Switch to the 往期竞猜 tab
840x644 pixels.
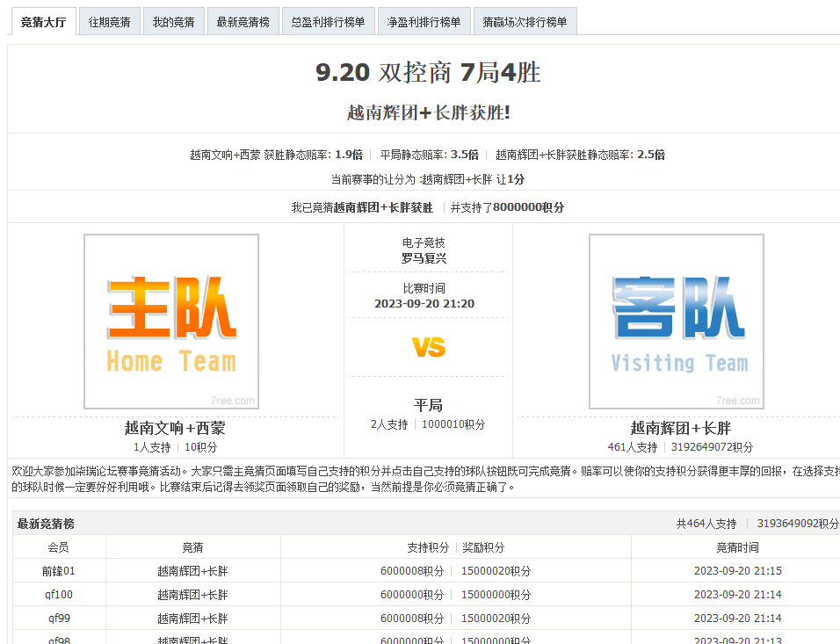[x=107, y=20]
